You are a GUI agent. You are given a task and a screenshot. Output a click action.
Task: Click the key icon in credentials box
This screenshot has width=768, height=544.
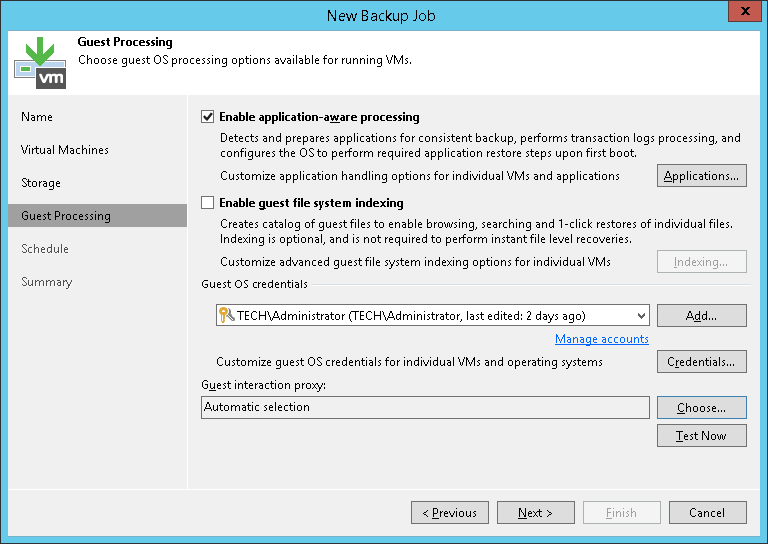coord(225,316)
